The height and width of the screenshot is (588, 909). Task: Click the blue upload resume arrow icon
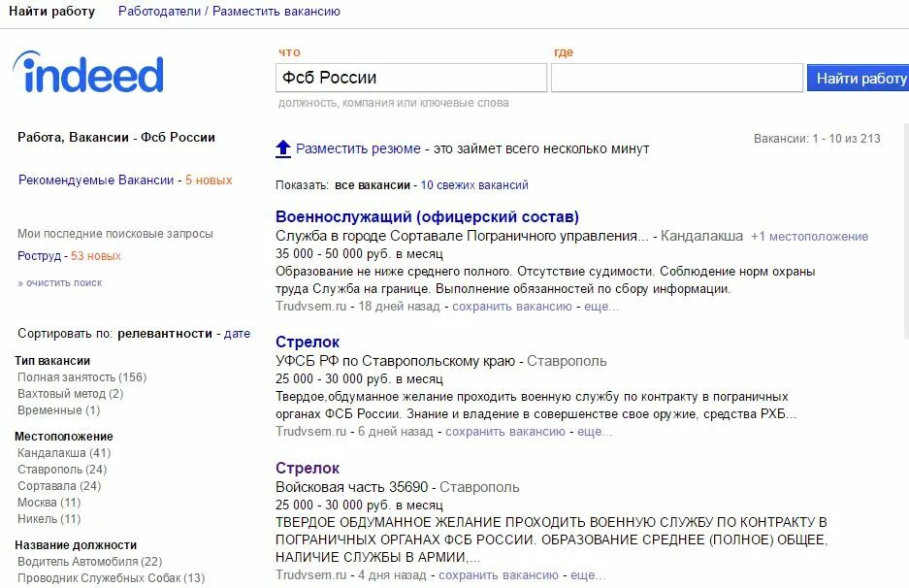[283, 149]
